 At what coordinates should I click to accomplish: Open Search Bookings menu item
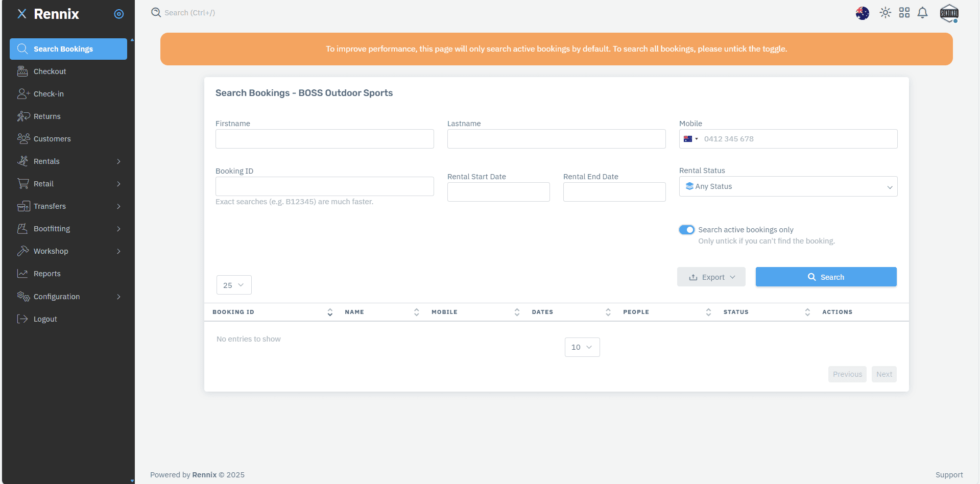coord(68,49)
